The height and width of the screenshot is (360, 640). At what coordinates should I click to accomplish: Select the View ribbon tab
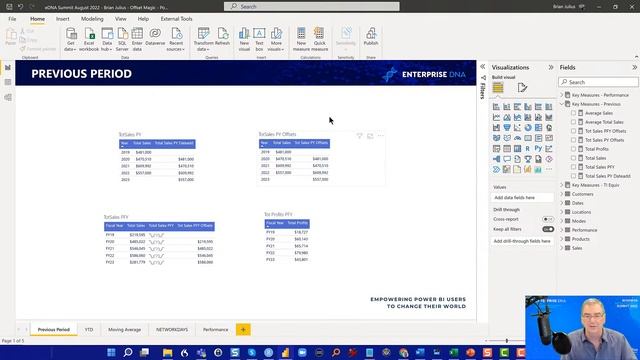tap(120, 19)
